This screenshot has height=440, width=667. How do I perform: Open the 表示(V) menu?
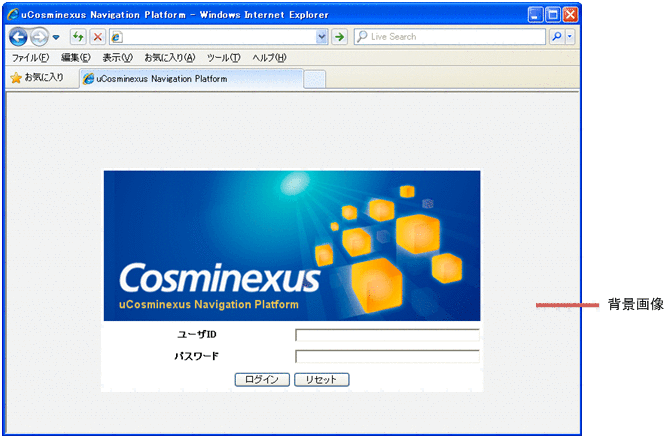[x=117, y=57]
